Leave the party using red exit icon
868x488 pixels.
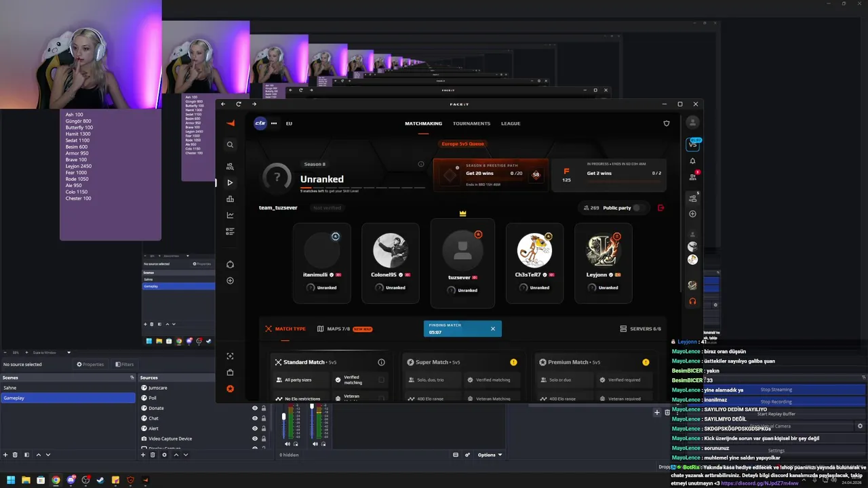(x=661, y=207)
